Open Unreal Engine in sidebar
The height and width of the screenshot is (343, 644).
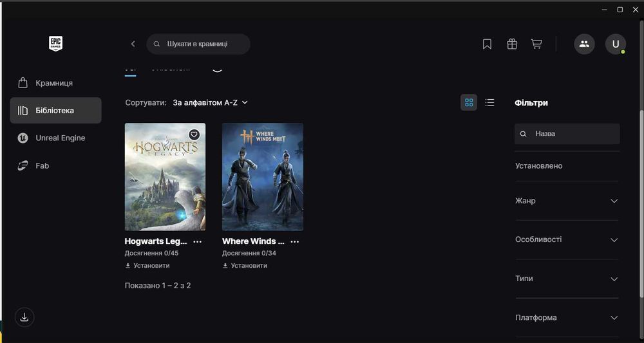click(x=55, y=138)
